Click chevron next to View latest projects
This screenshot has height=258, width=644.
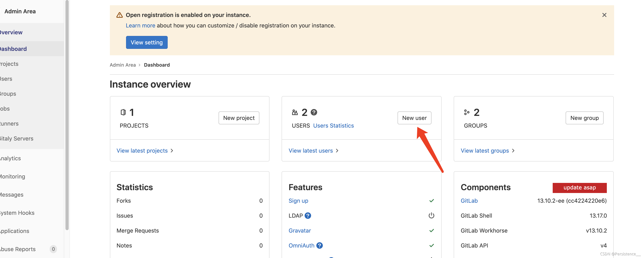click(x=172, y=151)
